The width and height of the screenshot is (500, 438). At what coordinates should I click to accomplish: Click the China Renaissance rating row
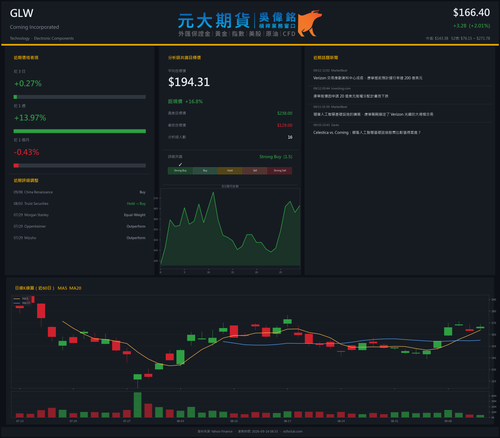(80, 192)
